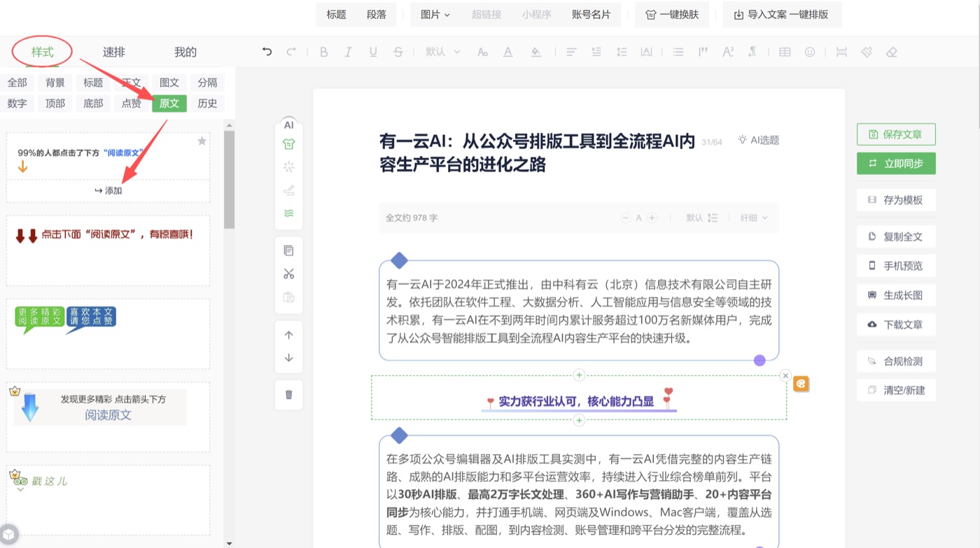Undo the last edit
980x548 pixels.
point(267,52)
